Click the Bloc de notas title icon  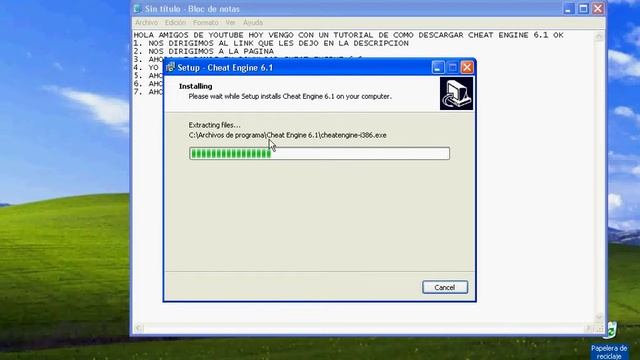tap(138, 9)
